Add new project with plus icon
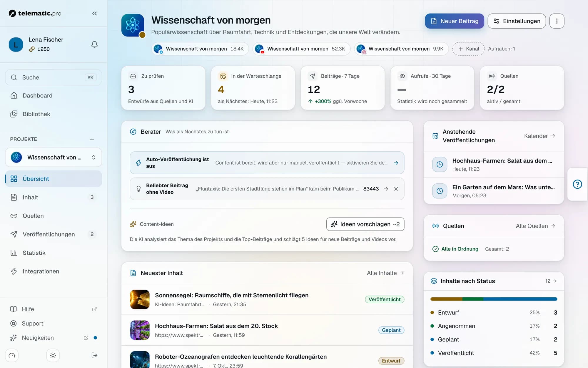The image size is (588, 368). pos(92,139)
